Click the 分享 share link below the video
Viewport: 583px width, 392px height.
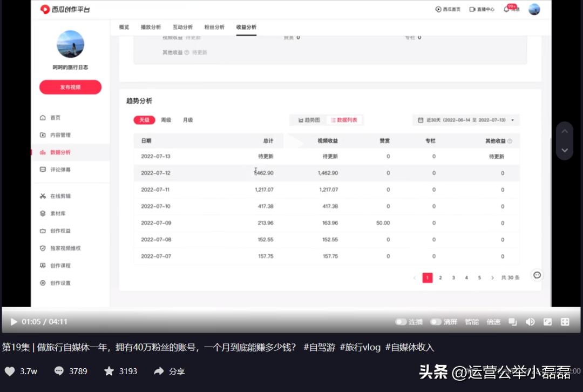tap(169, 371)
